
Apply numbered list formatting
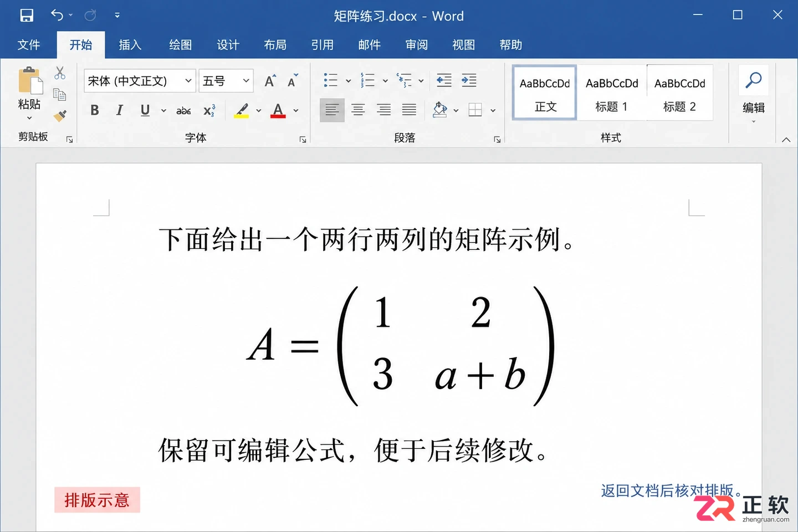tap(367, 80)
